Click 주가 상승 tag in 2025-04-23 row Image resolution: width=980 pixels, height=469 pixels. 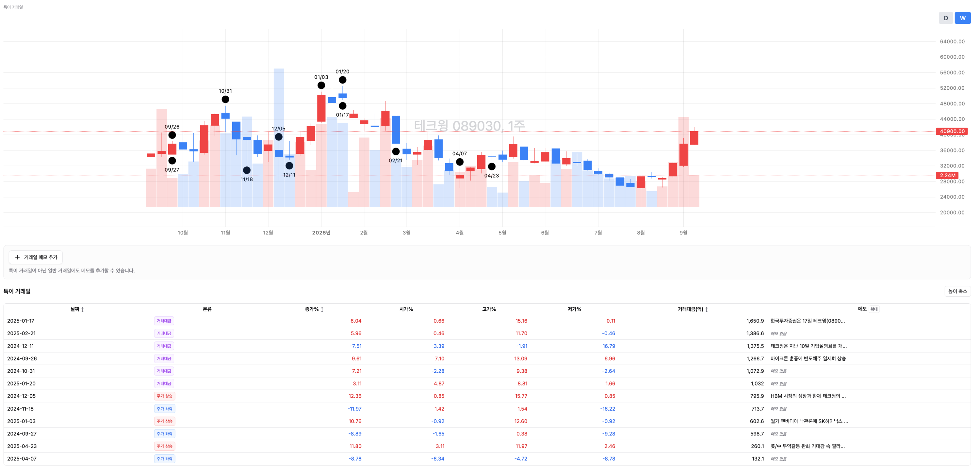coord(165,446)
